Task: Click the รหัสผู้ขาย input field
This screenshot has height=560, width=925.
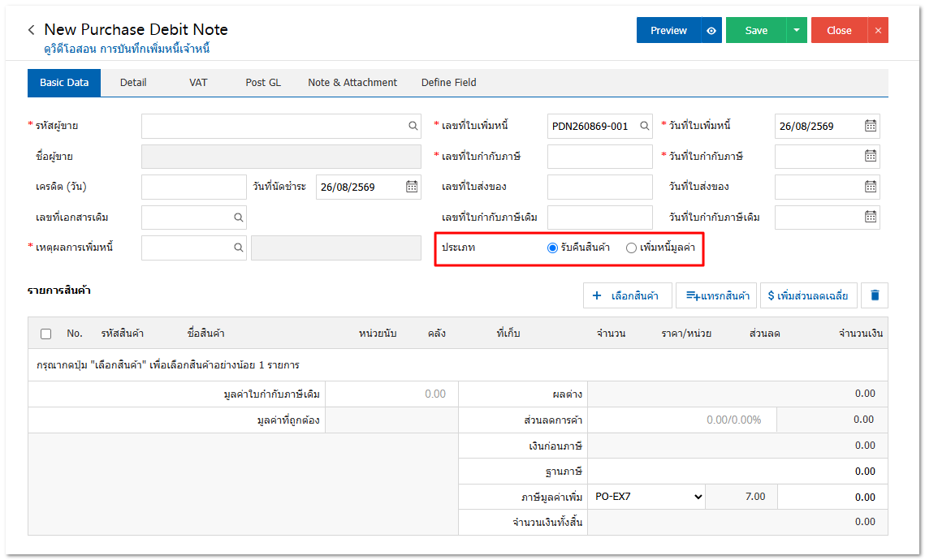Action: tap(281, 126)
